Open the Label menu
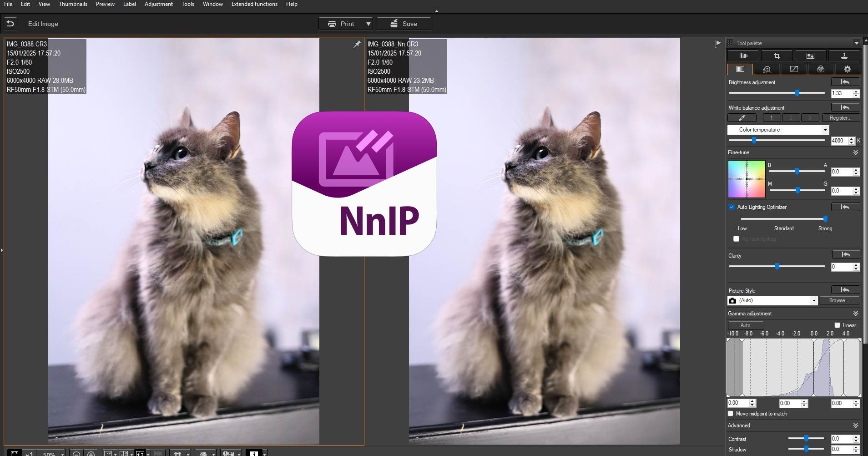Screen dimensions: 868x456 point(130,4)
